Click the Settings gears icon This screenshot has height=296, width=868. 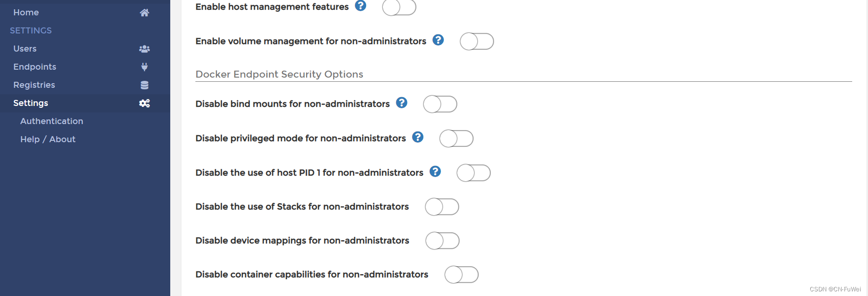(145, 103)
